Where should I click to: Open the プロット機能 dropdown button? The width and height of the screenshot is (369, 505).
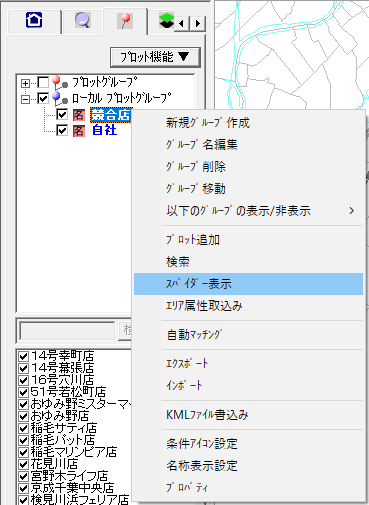tap(155, 57)
